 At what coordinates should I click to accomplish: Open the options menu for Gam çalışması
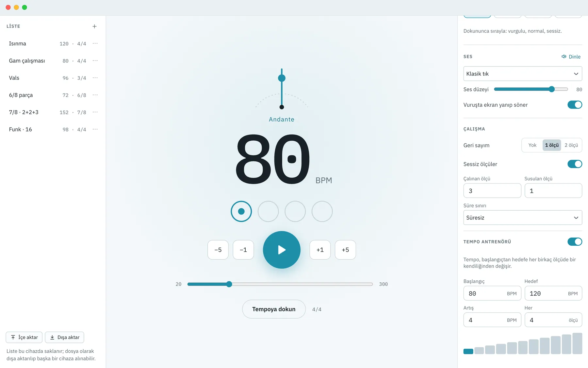[95, 61]
